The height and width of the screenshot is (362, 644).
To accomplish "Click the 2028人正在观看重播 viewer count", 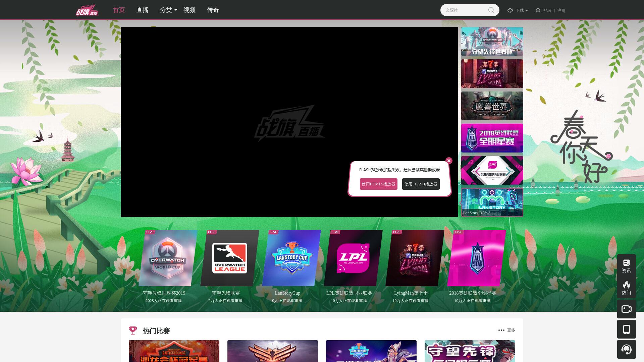I will (164, 301).
